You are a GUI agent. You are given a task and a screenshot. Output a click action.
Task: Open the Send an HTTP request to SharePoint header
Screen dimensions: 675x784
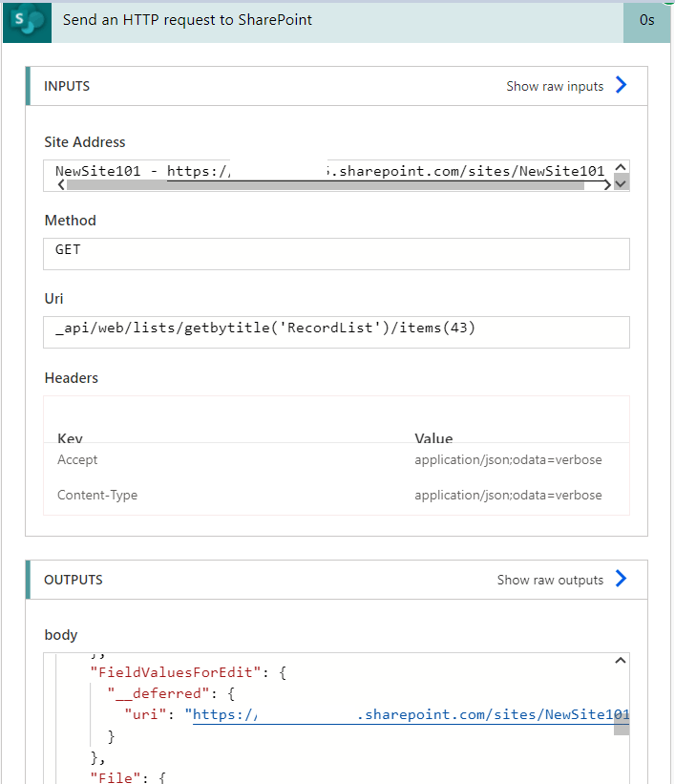338,22
